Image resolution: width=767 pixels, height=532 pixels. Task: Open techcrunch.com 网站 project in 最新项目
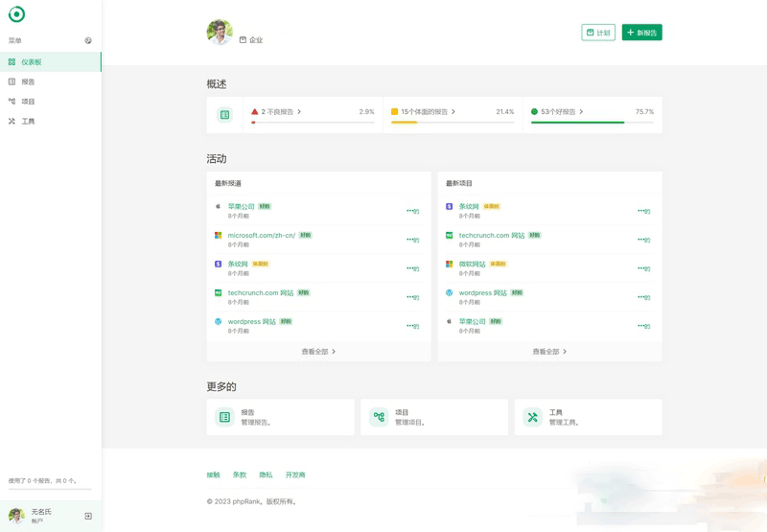coord(492,235)
